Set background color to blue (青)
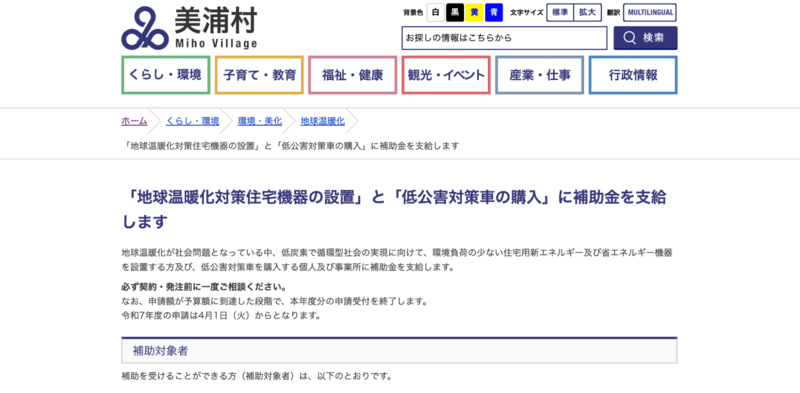 point(494,13)
